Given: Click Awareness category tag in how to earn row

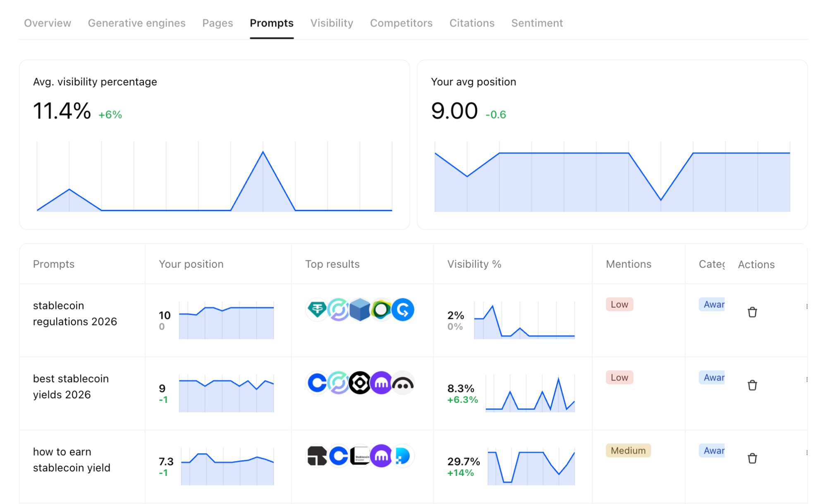Looking at the screenshot, I should pyautogui.click(x=712, y=451).
